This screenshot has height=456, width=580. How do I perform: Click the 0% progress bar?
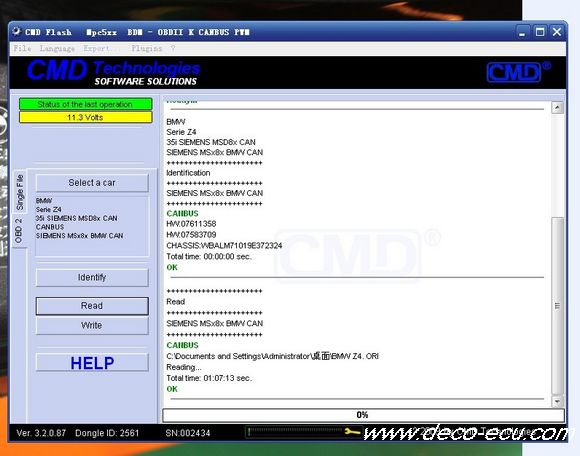363,415
